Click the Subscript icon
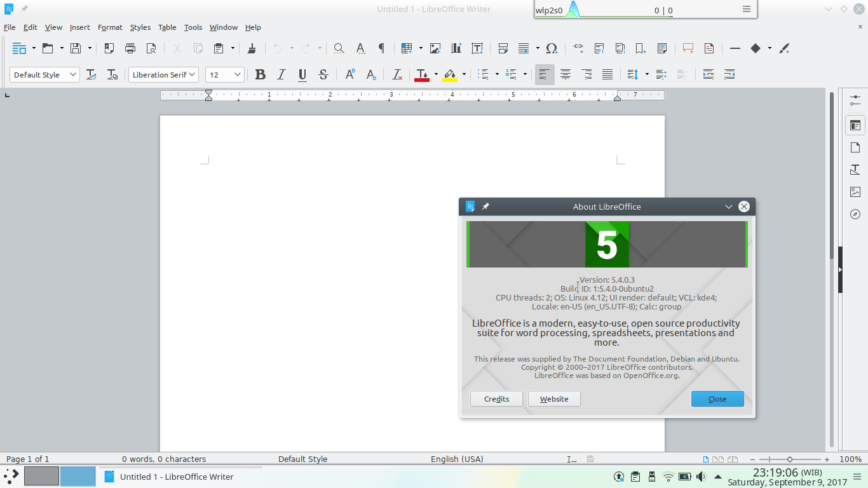The width and height of the screenshot is (868, 488). pos(371,74)
